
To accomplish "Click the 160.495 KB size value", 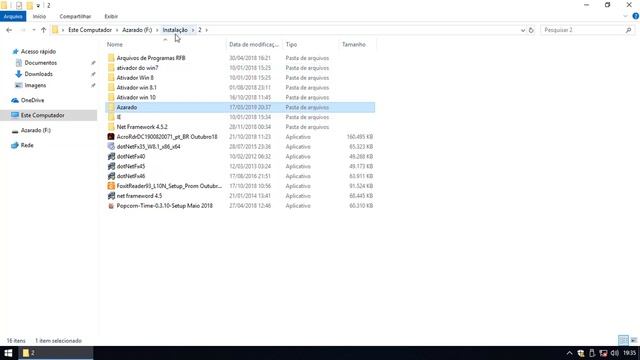I will point(360,137).
